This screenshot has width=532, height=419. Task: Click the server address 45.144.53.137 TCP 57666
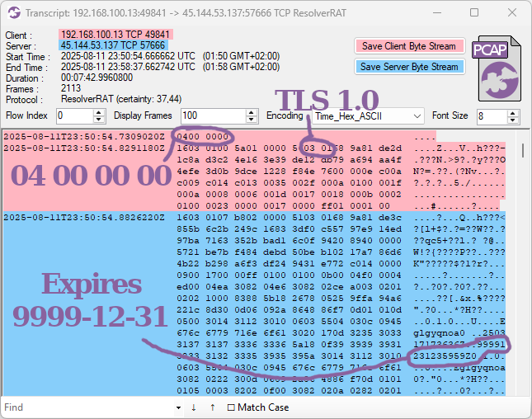click(x=113, y=45)
